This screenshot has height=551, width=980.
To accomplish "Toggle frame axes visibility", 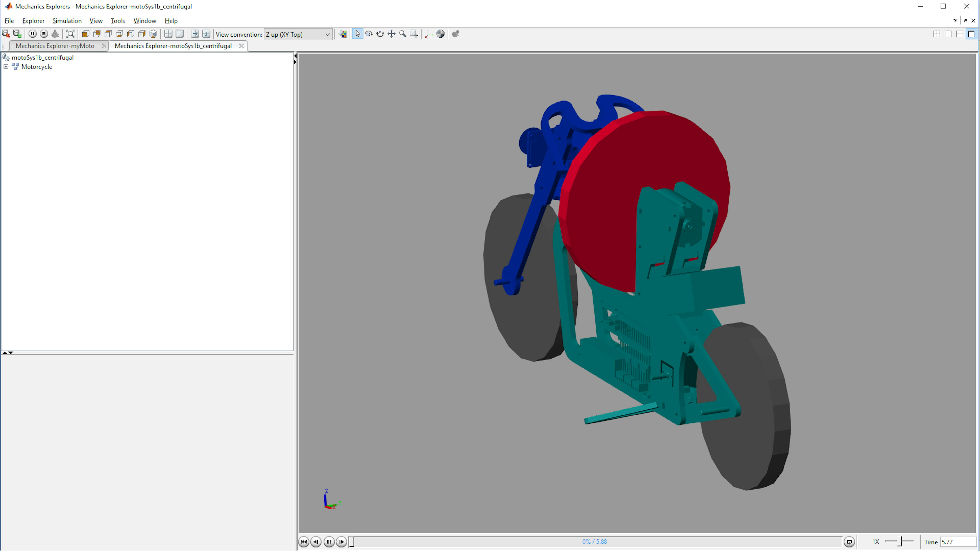I will pos(429,34).
